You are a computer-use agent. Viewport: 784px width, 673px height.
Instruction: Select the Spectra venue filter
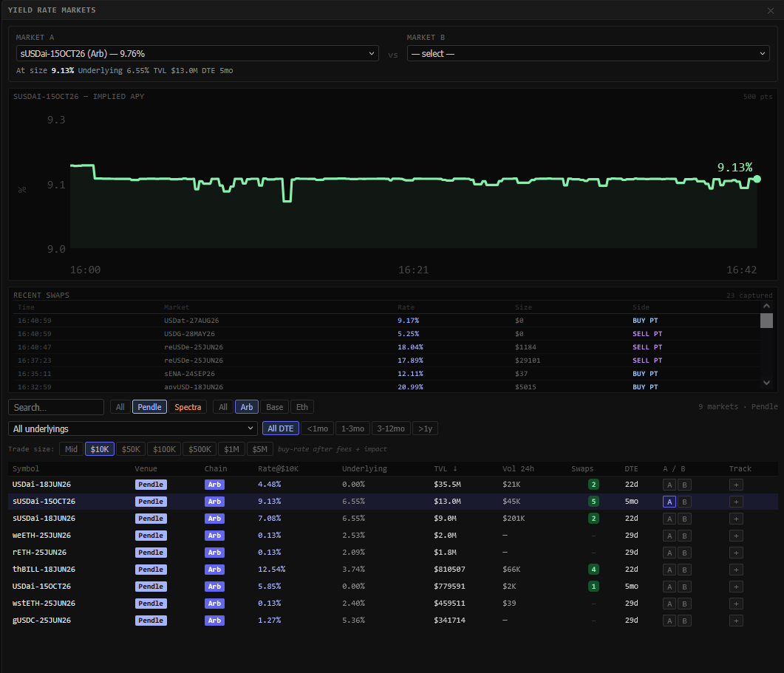click(x=188, y=407)
